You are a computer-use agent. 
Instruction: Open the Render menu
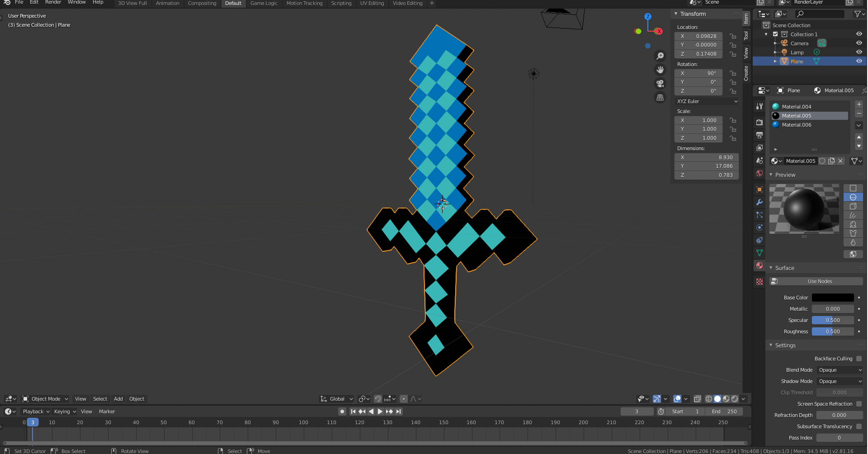[53, 2]
